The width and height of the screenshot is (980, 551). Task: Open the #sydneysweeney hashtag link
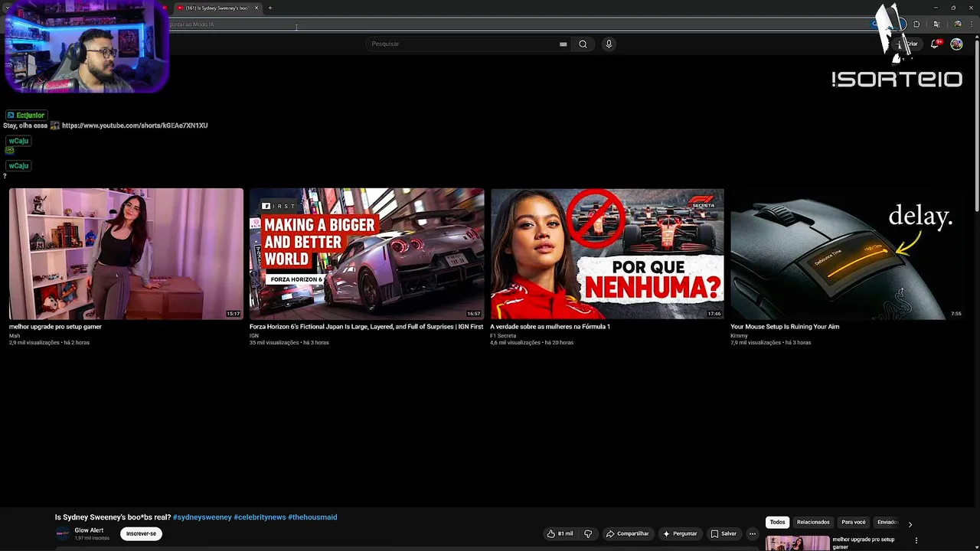(x=202, y=517)
